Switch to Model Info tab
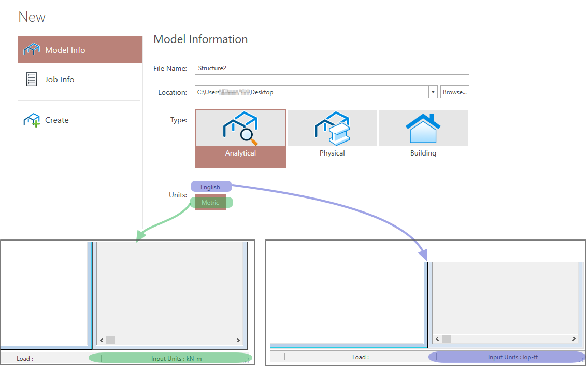588x367 pixels. coord(65,50)
